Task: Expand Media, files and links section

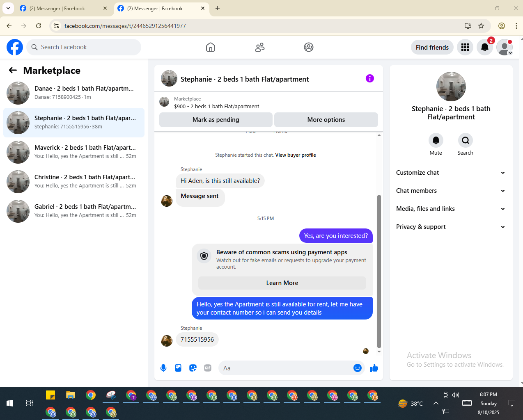Action: click(x=451, y=209)
